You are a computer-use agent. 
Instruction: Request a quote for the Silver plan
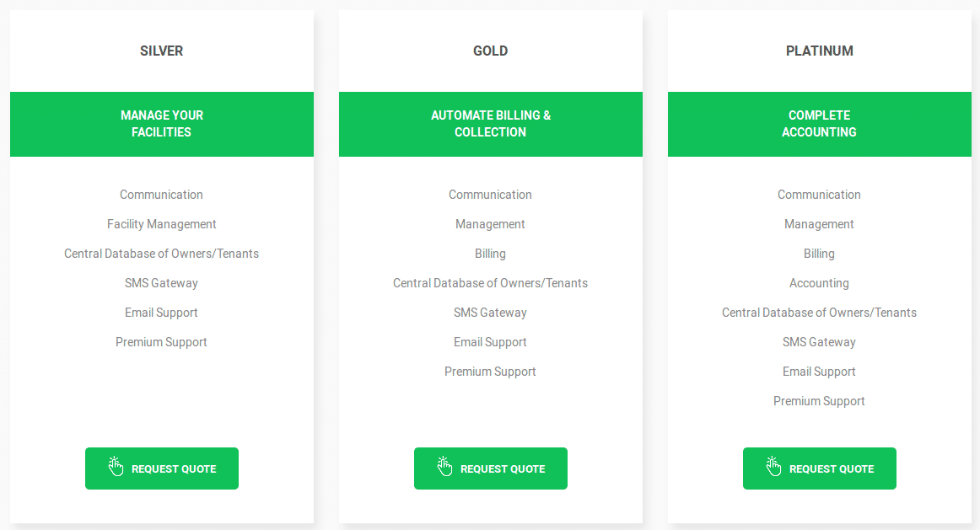click(x=162, y=468)
